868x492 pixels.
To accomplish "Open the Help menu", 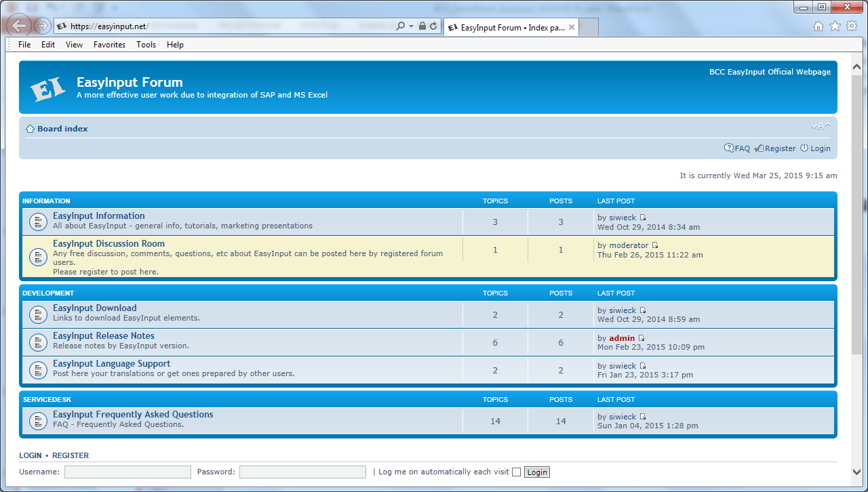I will click(x=175, y=45).
